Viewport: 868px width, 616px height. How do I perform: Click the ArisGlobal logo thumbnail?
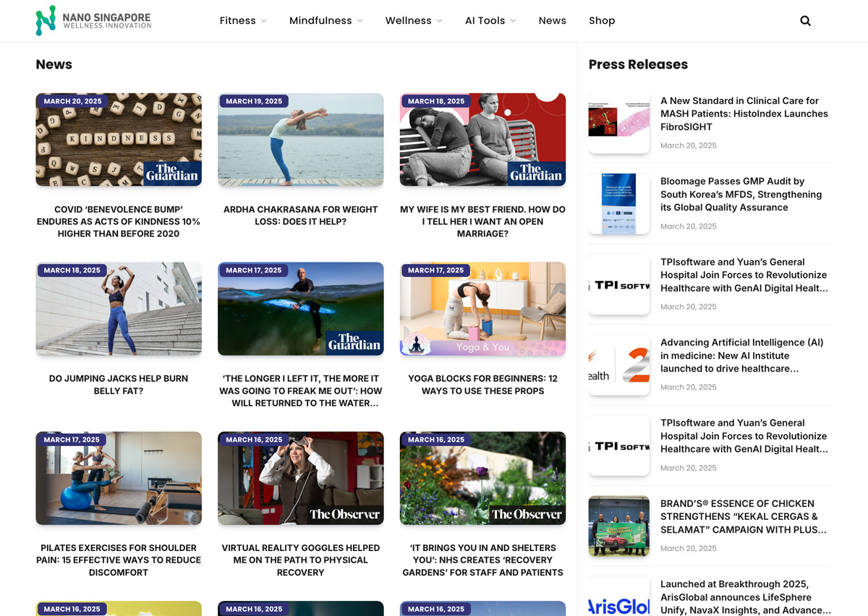click(619, 596)
